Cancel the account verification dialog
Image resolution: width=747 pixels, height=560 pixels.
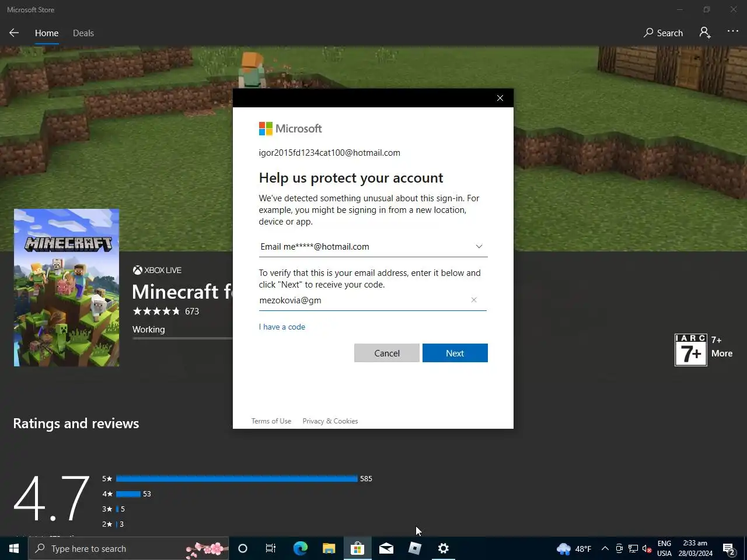coord(387,353)
